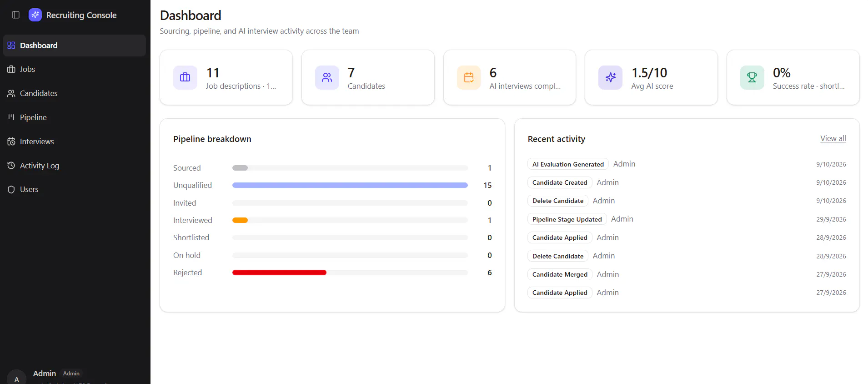The width and height of the screenshot is (868, 384).
Task: Click the sparkle icon on Avg AI score card
Action: pyautogui.click(x=610, y=77)
